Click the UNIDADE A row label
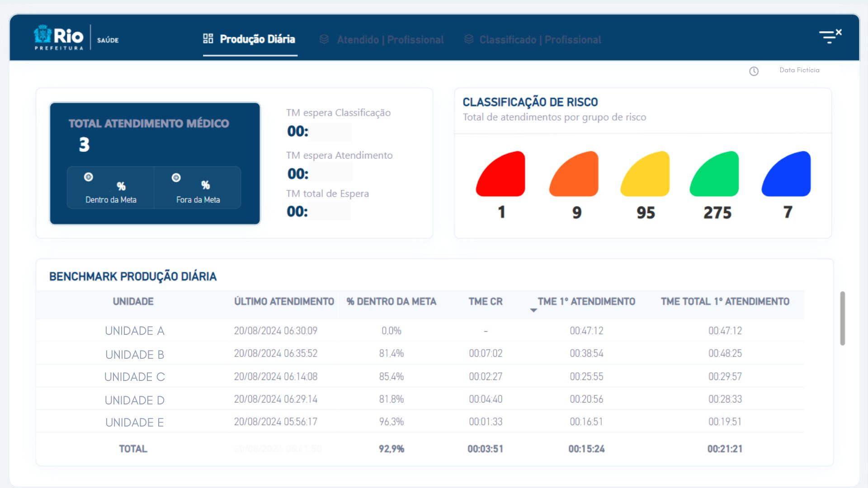Image resolution: width=868 pixels, height=488 pixels. click(135, 331)
